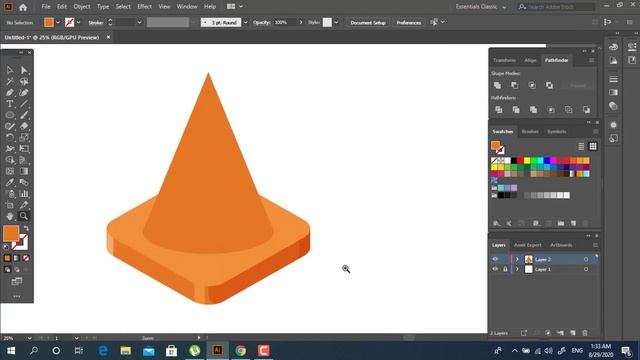Open the stroke color dropdown arrow
This screenshot has width=640, height=360.
tap(78, 22)
